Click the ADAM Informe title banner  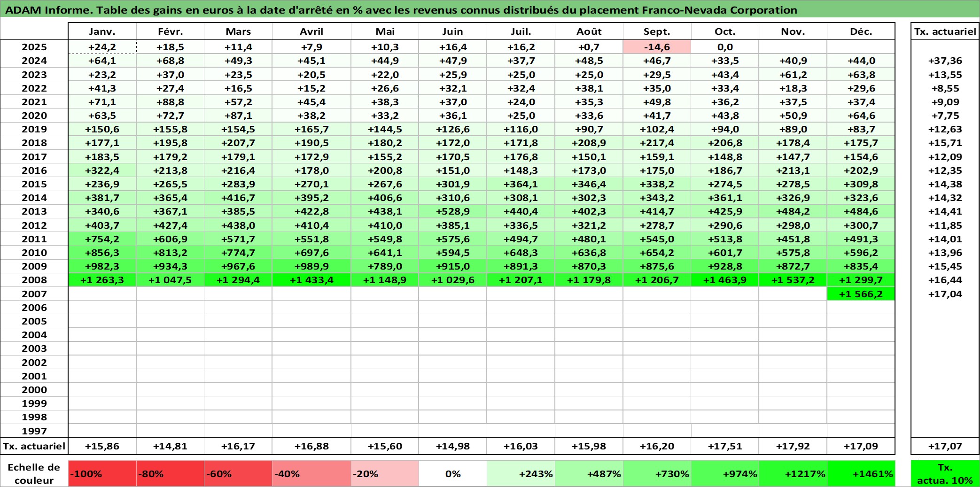click(x=490, y=9)
